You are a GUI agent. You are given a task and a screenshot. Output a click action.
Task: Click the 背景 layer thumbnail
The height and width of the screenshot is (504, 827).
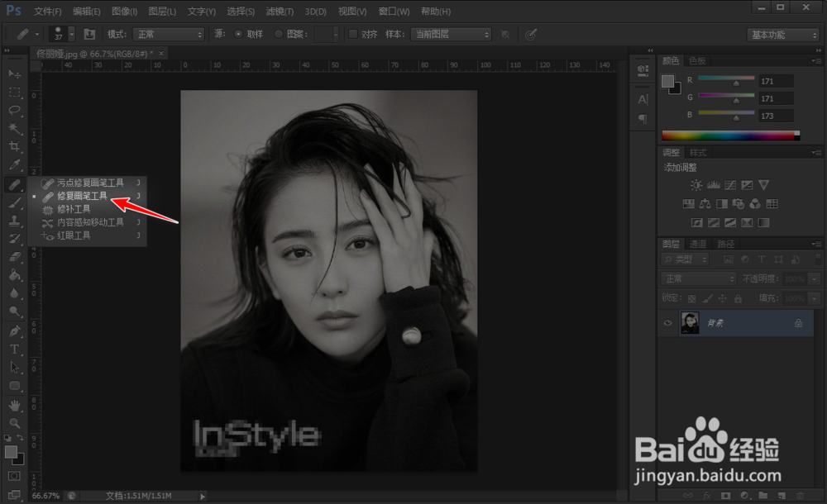click(x=690, y=323)
